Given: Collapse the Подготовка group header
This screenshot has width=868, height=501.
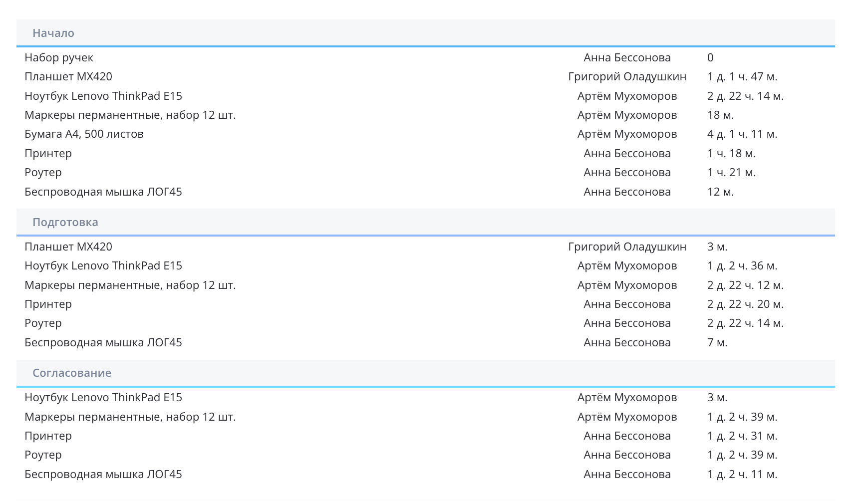Looking at the screenshot, I should click(65, 222).
